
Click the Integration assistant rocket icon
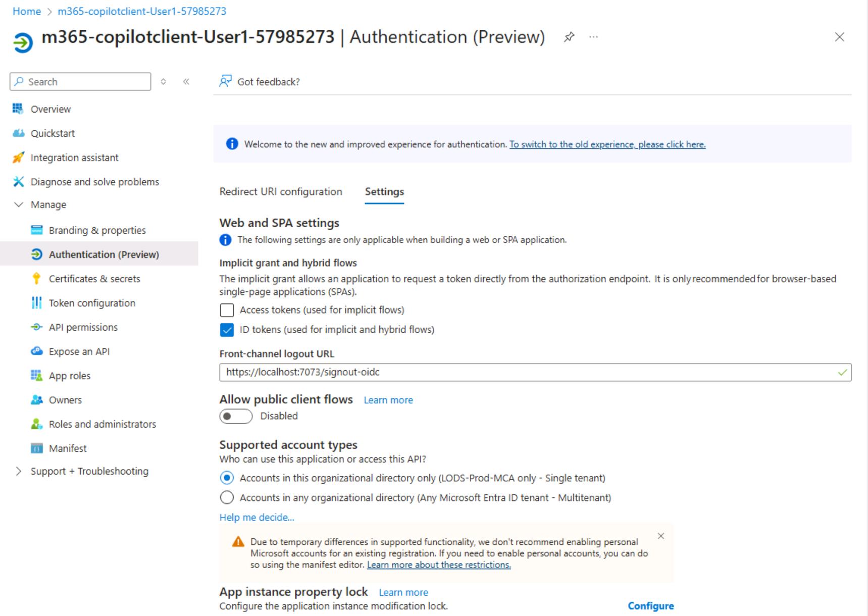tap(18, 158)
